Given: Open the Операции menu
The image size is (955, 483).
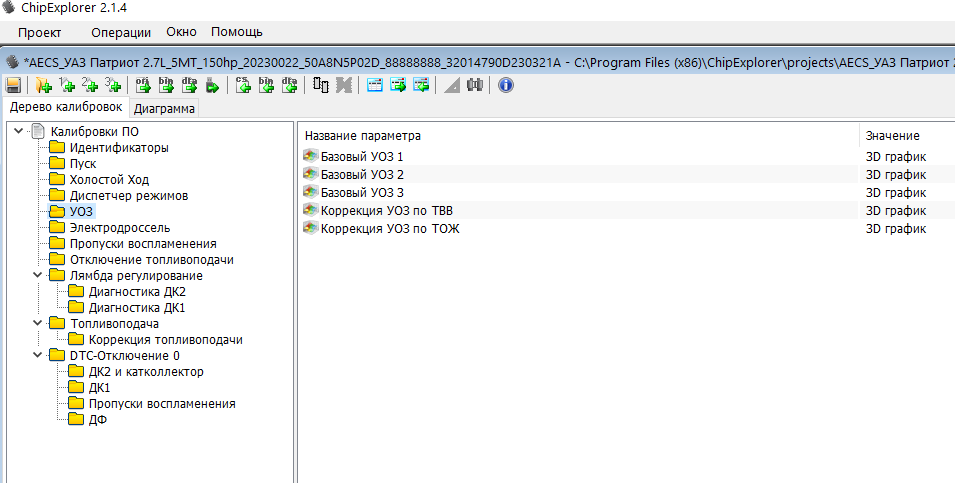Looking at the screenshot, I should click(120, 32).
